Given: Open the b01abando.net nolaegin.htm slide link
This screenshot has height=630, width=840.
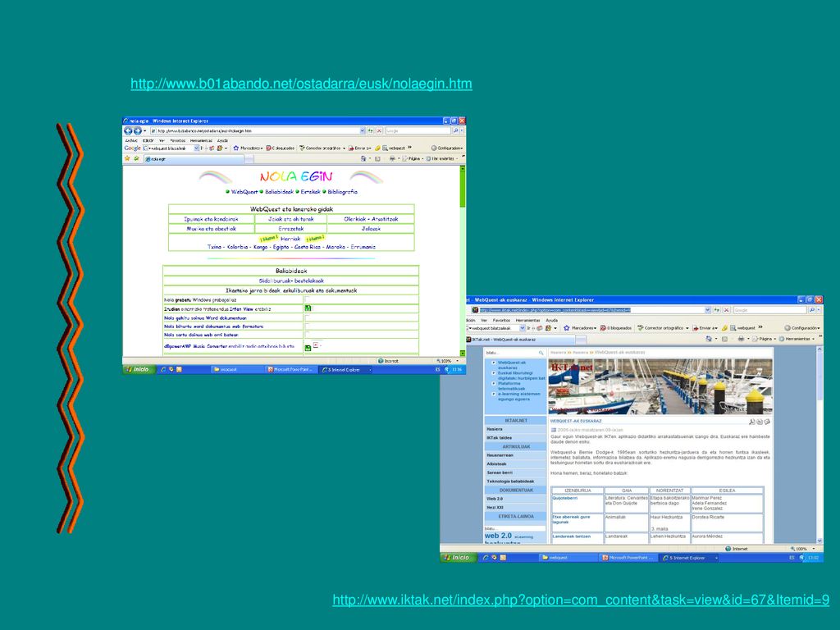Looking at the screenshot, I should tap(301, 84).
